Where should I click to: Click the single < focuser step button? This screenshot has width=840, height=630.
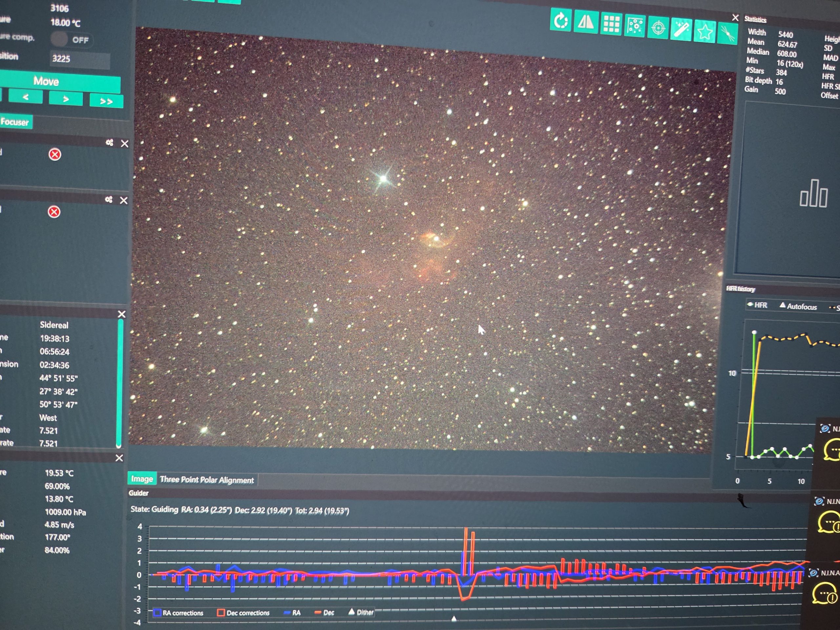[26, 97]
